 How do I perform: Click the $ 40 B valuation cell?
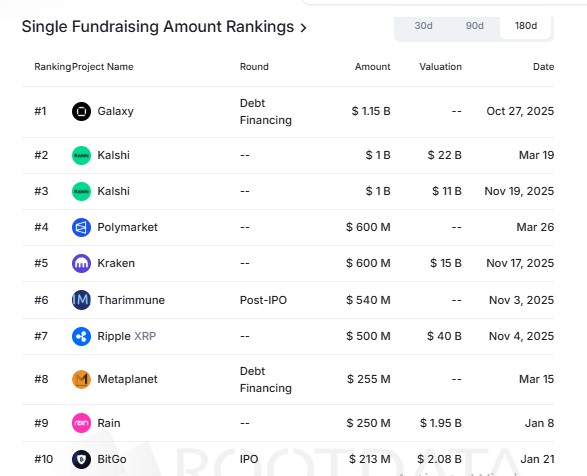444,336
